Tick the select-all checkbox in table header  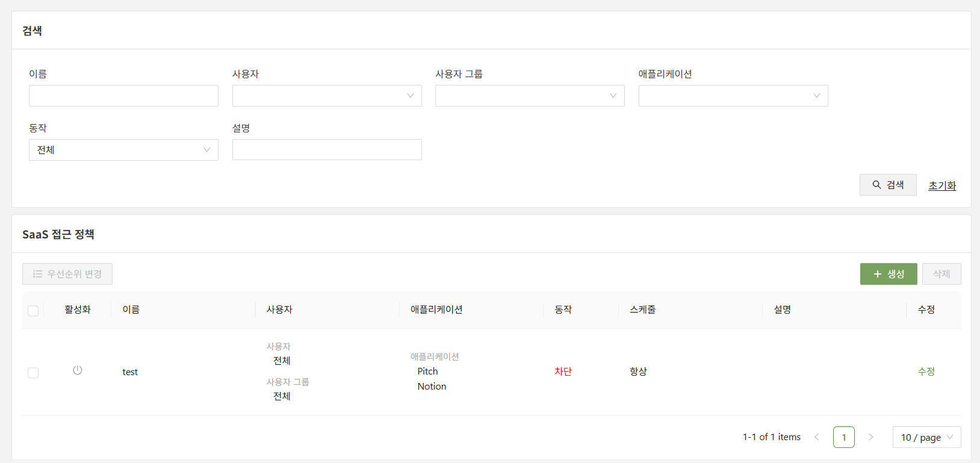click(33, 311)
